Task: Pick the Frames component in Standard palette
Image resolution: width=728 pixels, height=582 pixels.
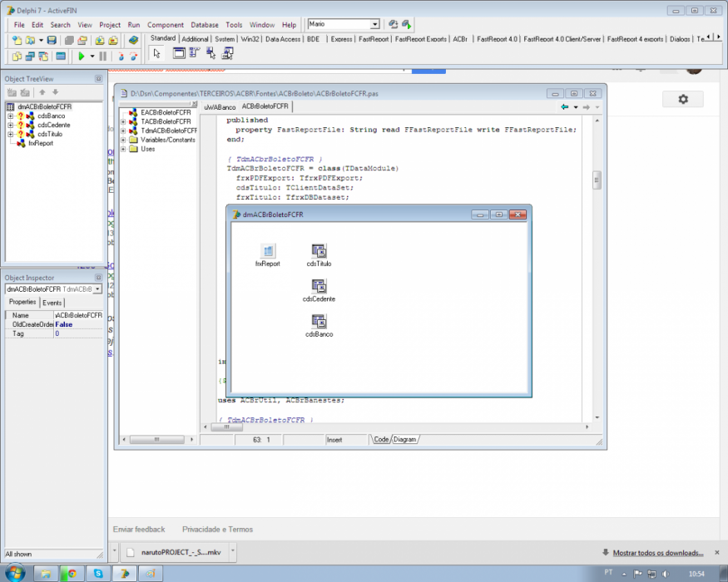Action: (x=179, y=53)
